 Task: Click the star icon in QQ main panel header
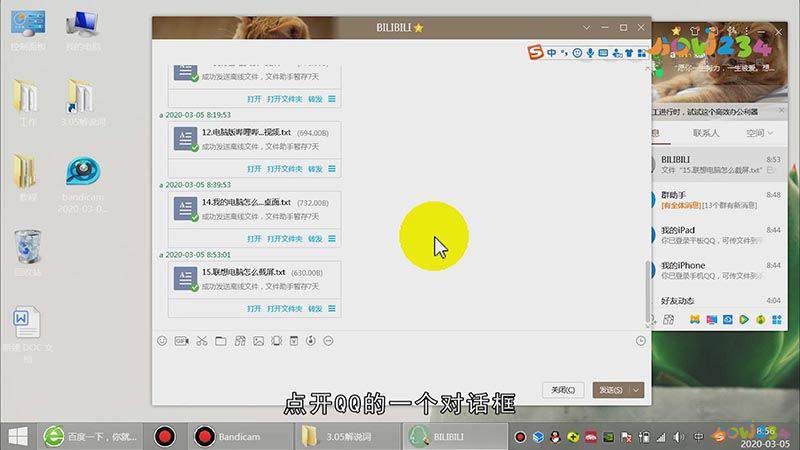point(676,31)
